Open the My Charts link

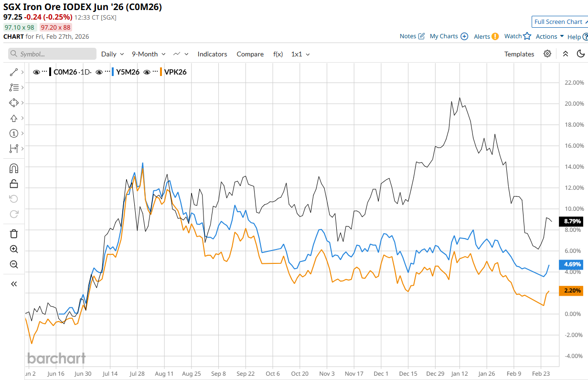click(x=449, y=36)
